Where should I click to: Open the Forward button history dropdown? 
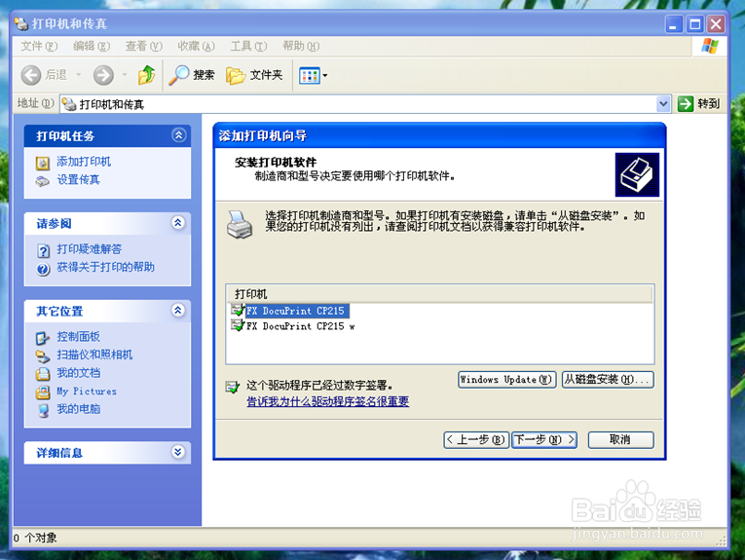(x=125, y=75)
